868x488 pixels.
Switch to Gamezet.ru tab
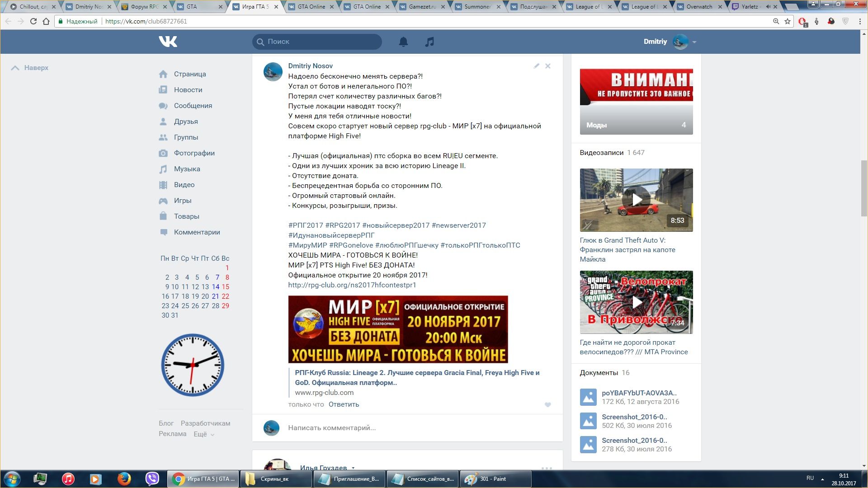coord(422,7)
